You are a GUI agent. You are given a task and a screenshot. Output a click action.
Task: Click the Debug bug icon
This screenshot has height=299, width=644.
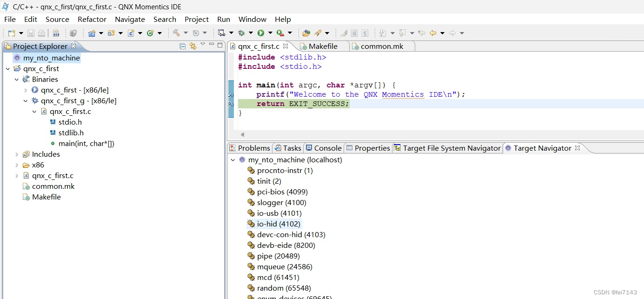coord(241,33)
